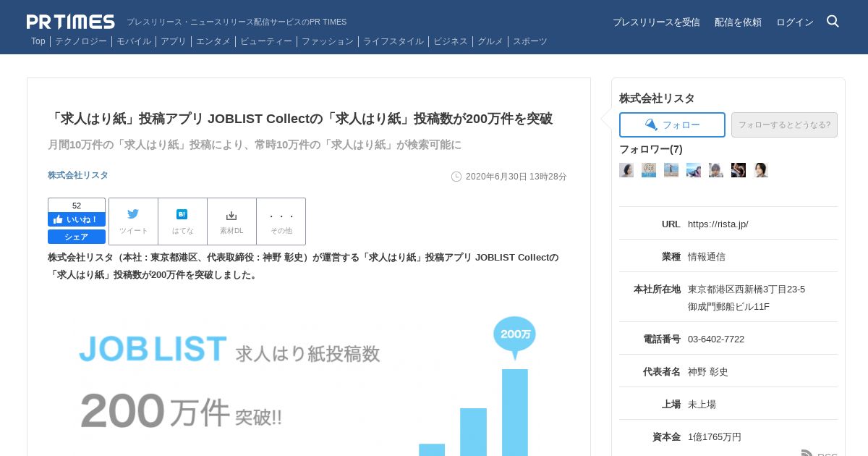Open アプリ category
The image size is (868, 456).
(x=174, y=41)
